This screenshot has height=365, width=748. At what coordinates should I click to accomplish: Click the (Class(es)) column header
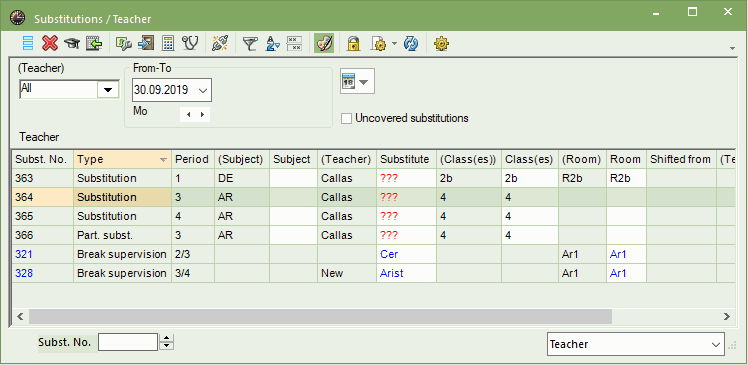pyautogui.click(x=469, y=159)
